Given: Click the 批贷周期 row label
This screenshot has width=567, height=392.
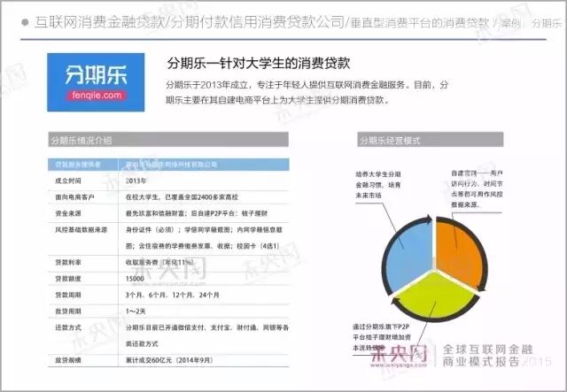Looking at the screenshot, I should tap(68, 311).
